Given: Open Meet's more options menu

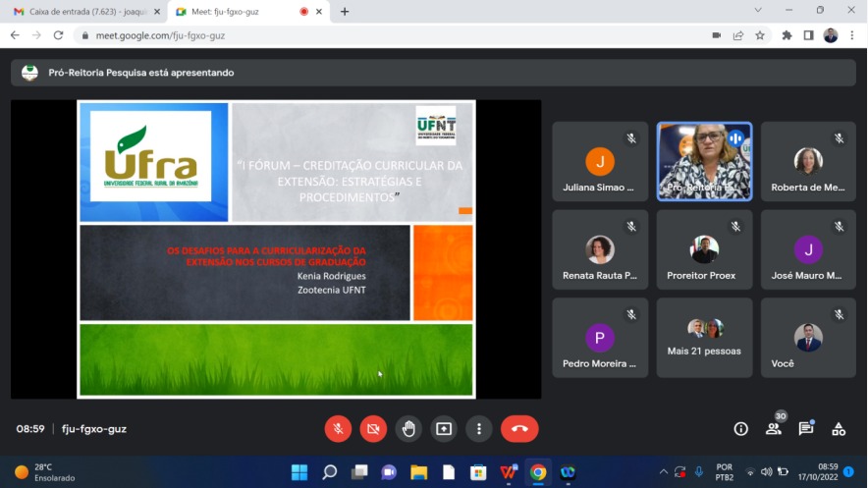Looking at the screenshot, I should [479, 428].
